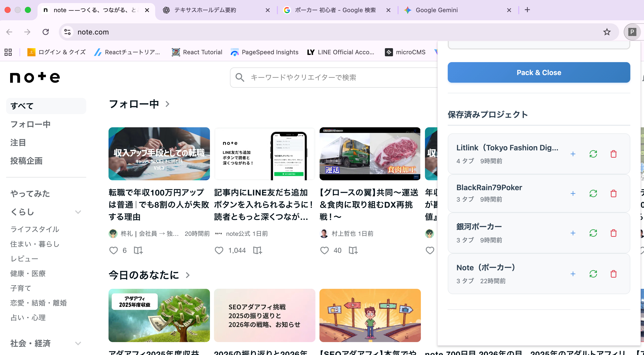Add a tab to 銀河ポーカー project
The height and width of the screenshot is (355, 644).
(x=573, y=233)
